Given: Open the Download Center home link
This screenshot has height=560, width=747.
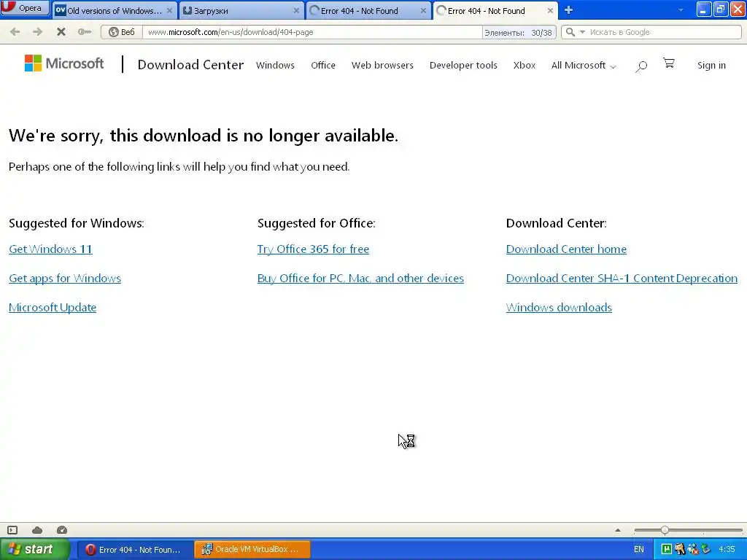Looking at the screenshot, I should click(566, 249).
